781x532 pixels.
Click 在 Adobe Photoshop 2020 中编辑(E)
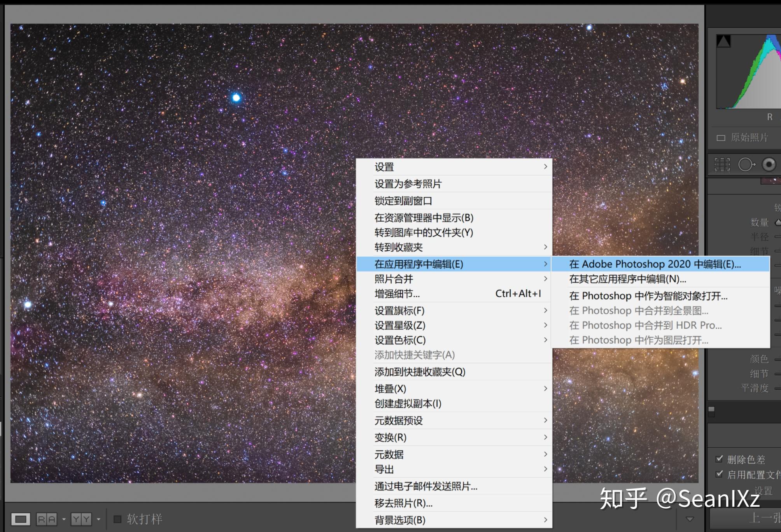coord(653,264)
